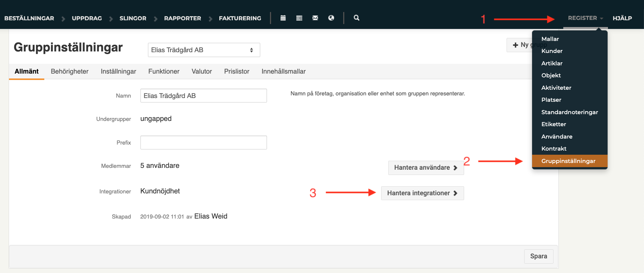
Task: Open the envelope messages icon
Action: coord(315,18)
